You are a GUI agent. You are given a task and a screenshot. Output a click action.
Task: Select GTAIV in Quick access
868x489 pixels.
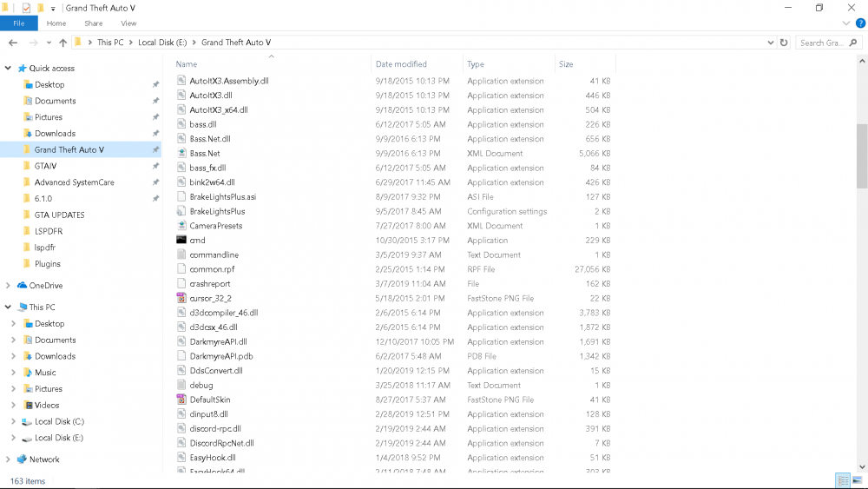coord(45,166)
